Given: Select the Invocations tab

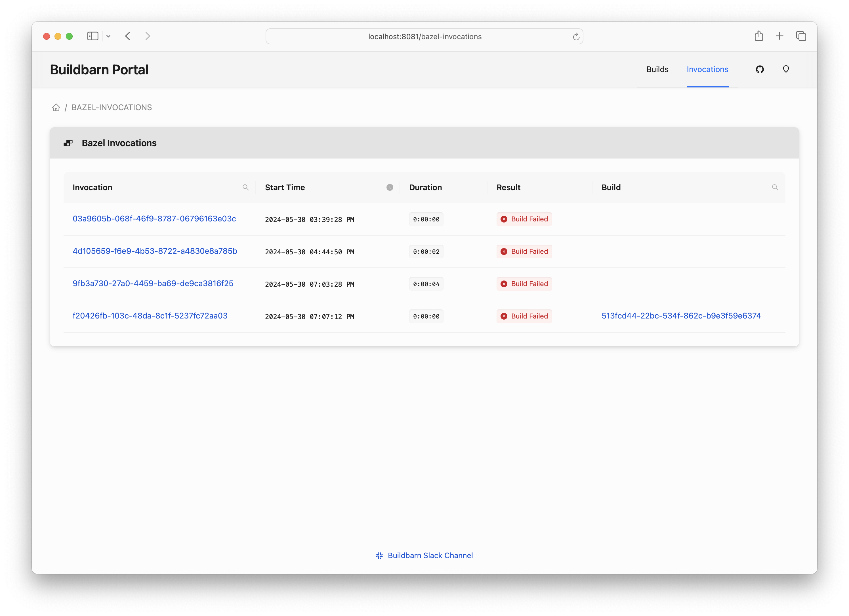Looking at the screenshot, I should coord(707,69).
